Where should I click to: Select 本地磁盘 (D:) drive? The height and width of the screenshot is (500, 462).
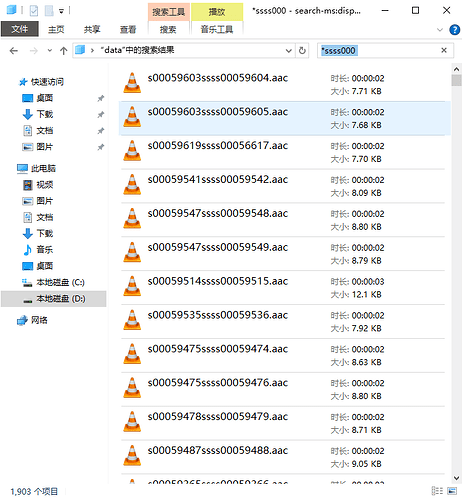(61, 299)
